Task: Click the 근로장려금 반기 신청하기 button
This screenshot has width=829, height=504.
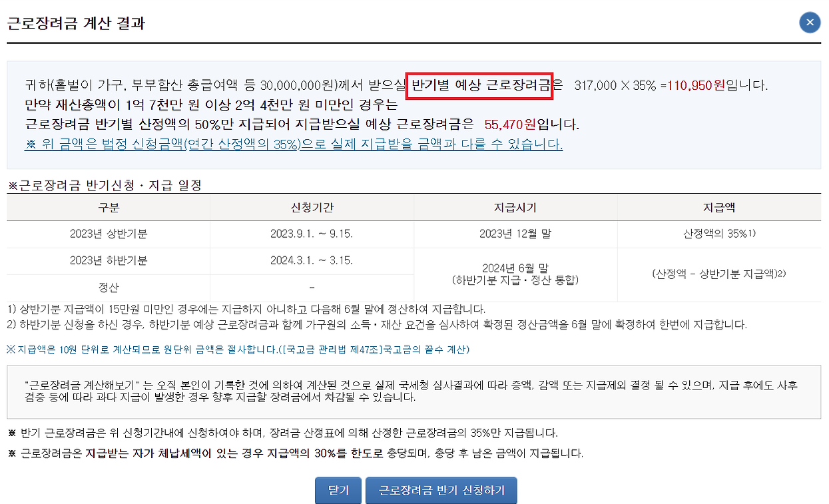Action: click(441, 489)
